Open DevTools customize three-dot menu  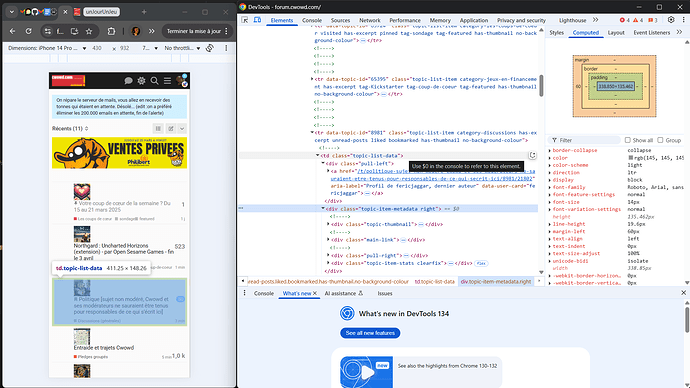[683, 20]
